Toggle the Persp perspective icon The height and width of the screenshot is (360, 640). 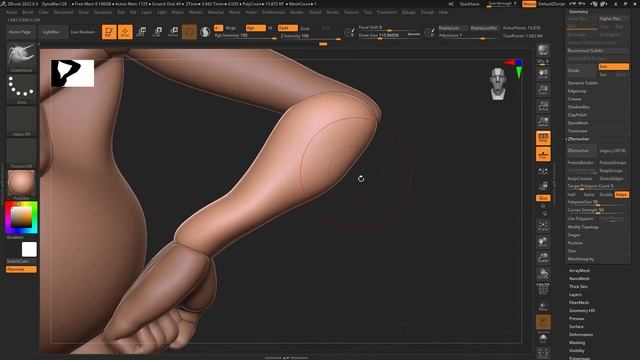click(543, 138)
